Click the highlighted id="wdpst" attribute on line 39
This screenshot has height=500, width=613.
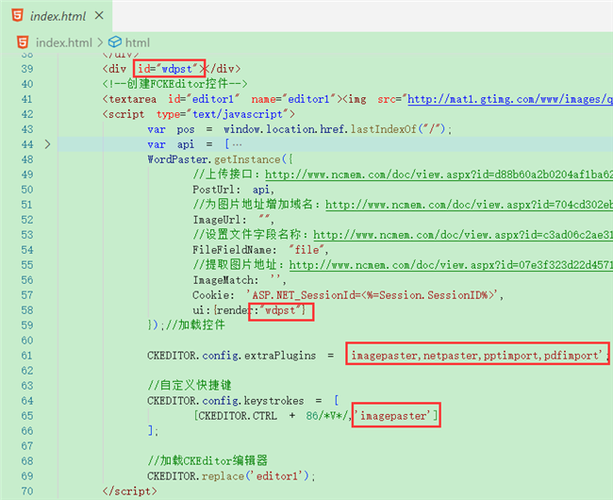pyautogui.click(x=169, y=68)
